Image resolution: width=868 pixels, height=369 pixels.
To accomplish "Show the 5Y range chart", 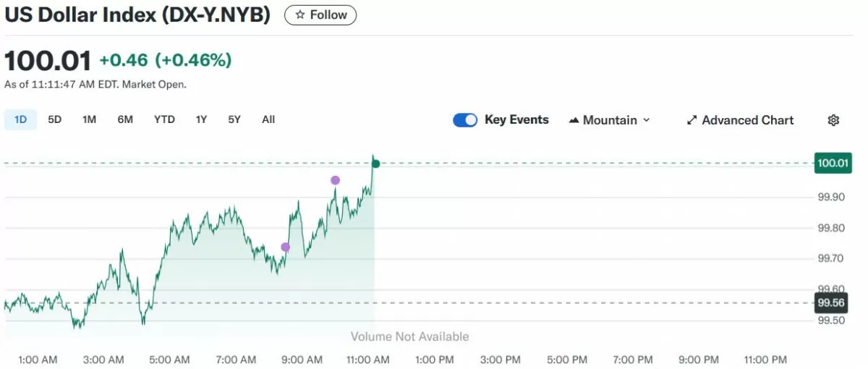I will tap(234, 119).
